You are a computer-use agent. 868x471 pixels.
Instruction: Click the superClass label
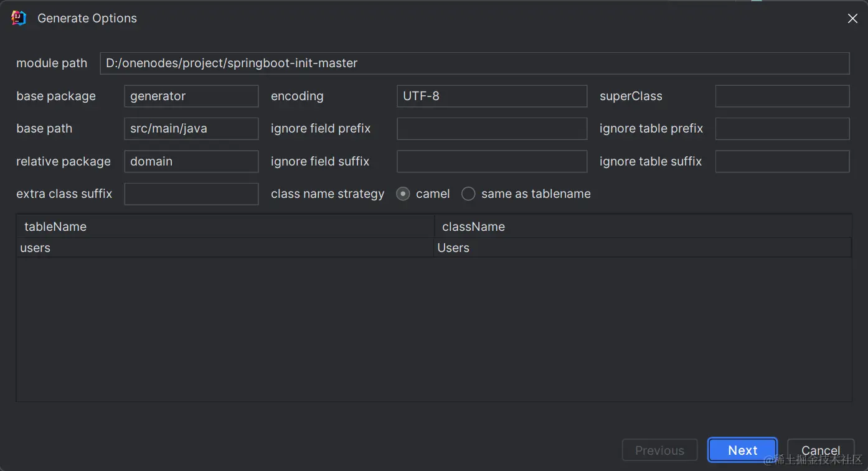click(x=631, y=96)
